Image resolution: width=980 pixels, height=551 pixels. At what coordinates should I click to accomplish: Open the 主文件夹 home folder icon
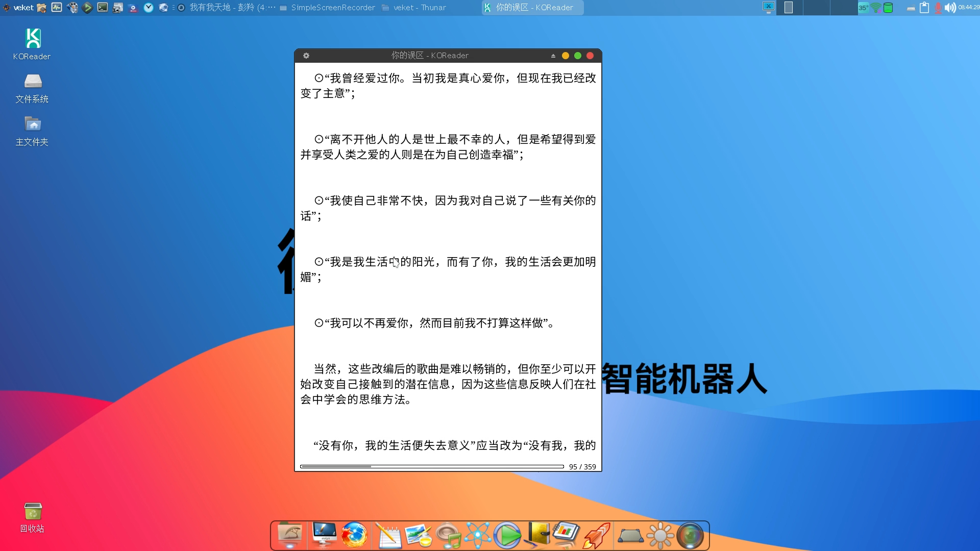(32, 131)
